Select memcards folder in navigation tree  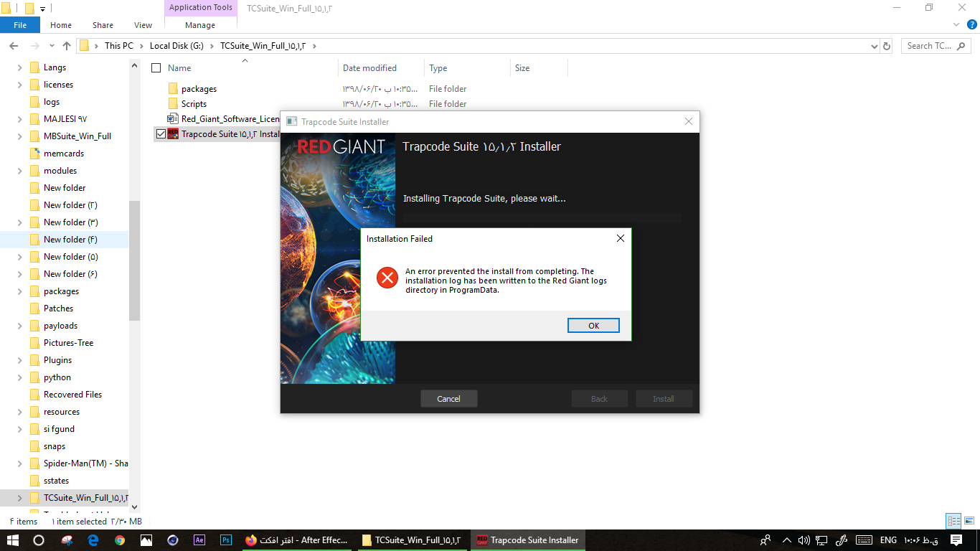point(64,154)
